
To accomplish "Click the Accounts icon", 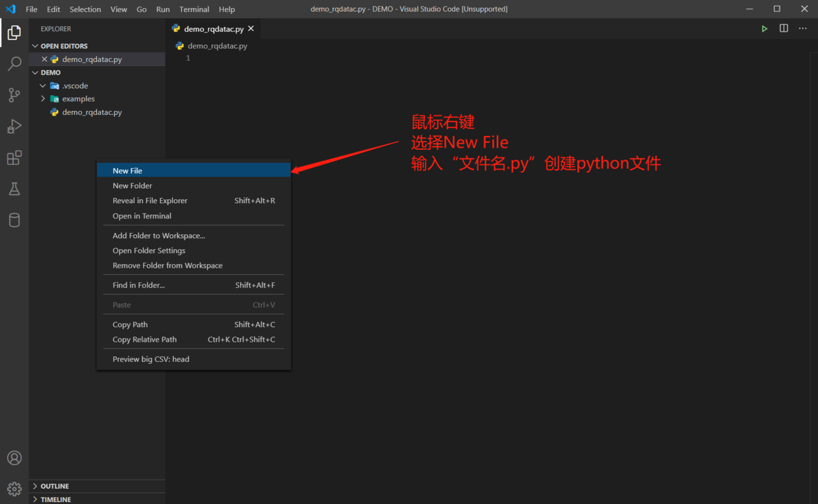I will click(14, 458).
